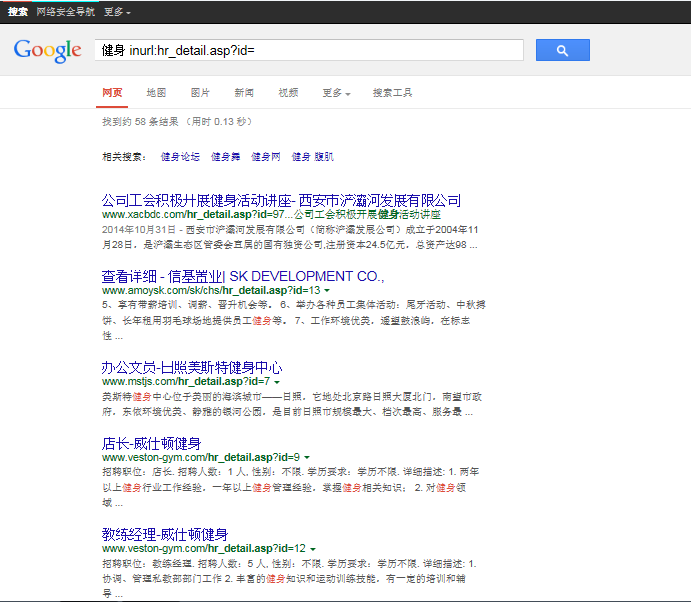Click snippet beginning 美斯特健身中心位于美丽的海滨城市
The height and width of the screenshot is (602, 691).
(292, 404)
